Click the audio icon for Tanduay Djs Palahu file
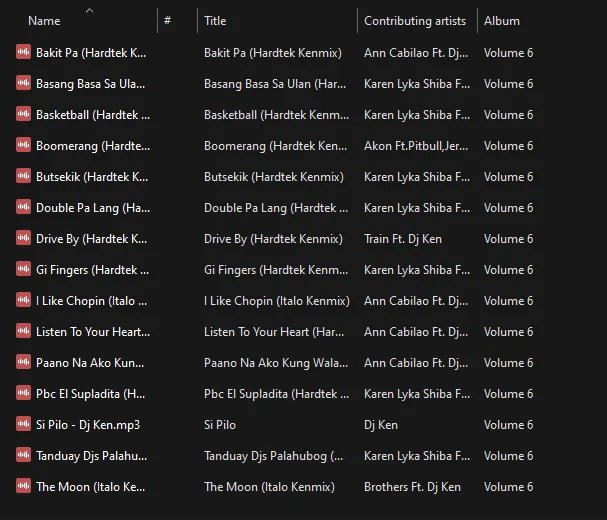607x520 pixels. [x=24, y=455]
